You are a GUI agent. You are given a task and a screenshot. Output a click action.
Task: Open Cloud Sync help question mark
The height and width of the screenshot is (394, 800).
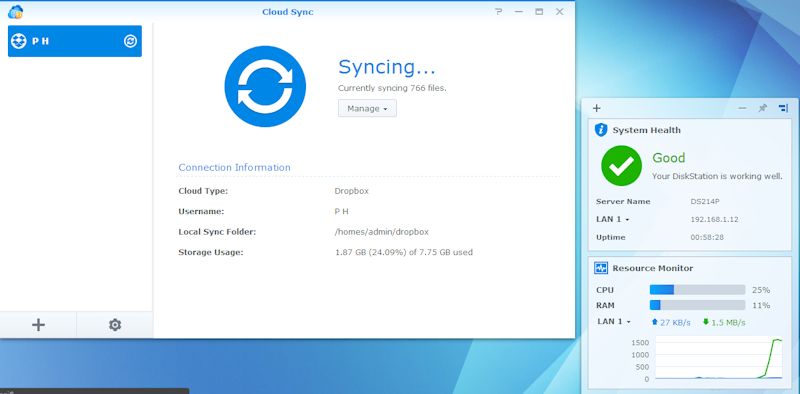click(498, 12)
